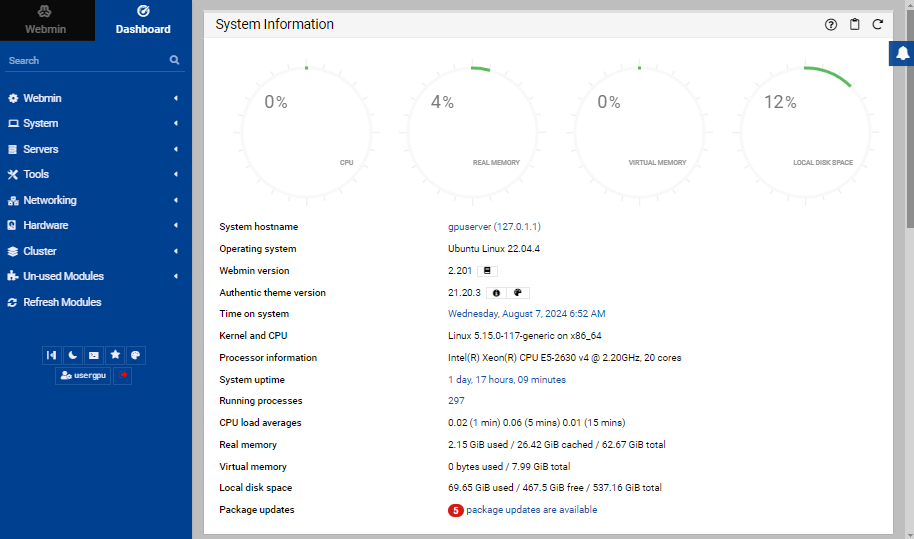914x539 pixels.
Task: Open the 297 running processes link
Action: [x=456, y=401]
